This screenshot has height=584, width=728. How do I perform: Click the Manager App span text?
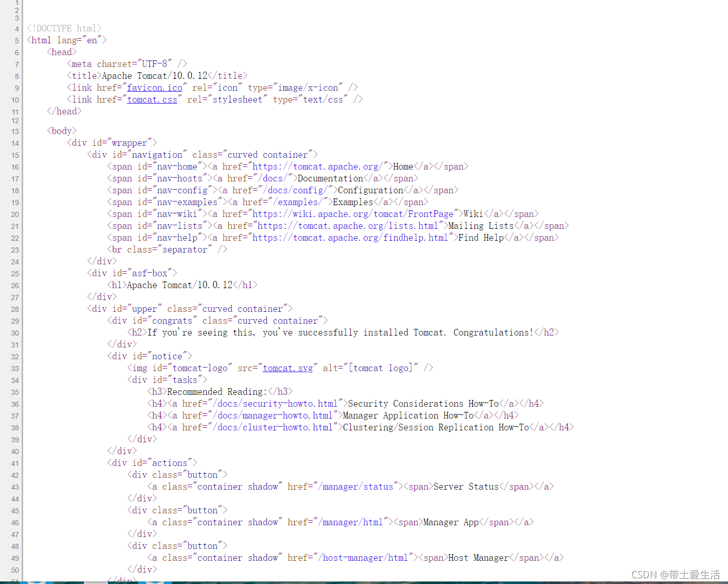coord(451,522)
